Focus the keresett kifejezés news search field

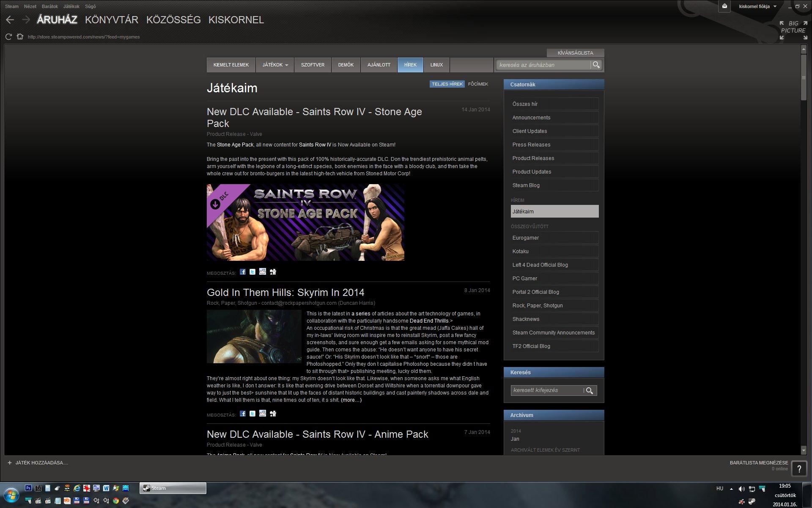(547, 390)
